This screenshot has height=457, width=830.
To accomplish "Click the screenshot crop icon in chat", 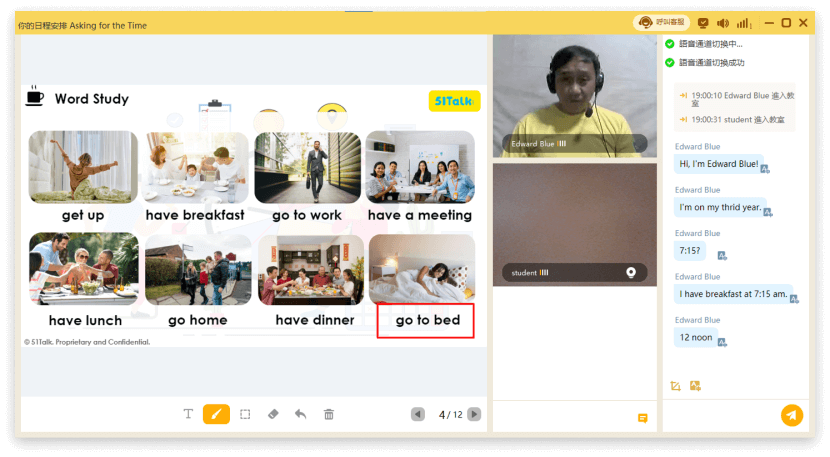I will click(676, 386).
